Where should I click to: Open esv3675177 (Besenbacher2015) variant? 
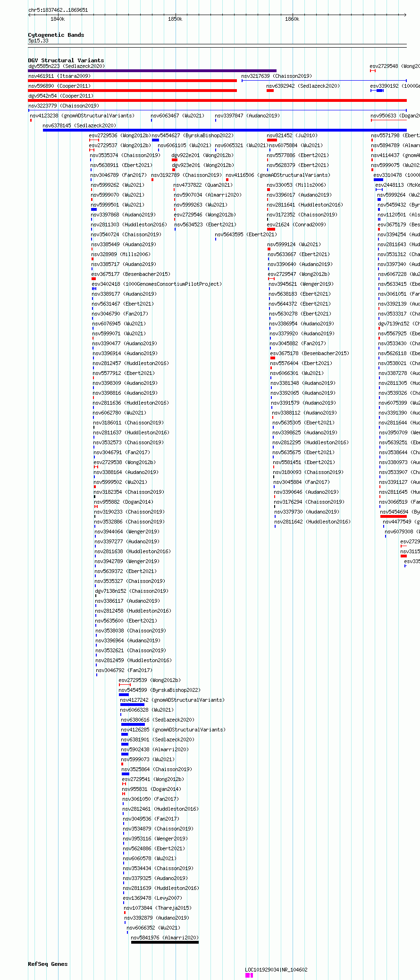(x=131, y=274)
